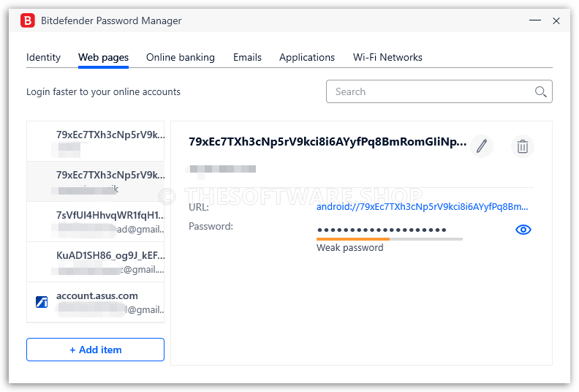The height and width of the screenshot is (392, 579).
Task: Minimize the Password Manager window
Action: pos(535,20)
